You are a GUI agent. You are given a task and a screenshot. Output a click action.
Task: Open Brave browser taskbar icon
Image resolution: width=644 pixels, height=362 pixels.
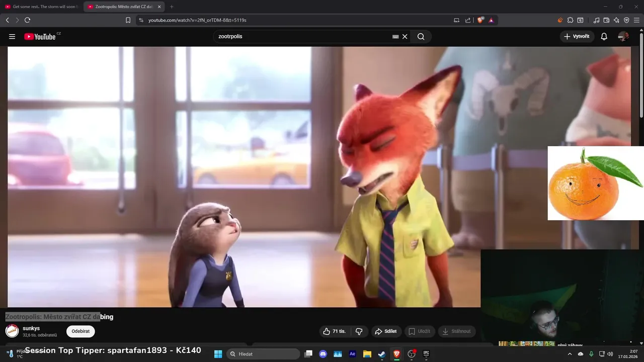396,354
